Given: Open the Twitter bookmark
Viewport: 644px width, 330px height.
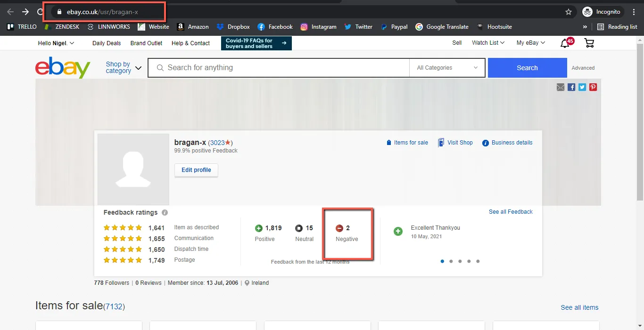Looking at the screenshot, I should (x=358, y=27).
